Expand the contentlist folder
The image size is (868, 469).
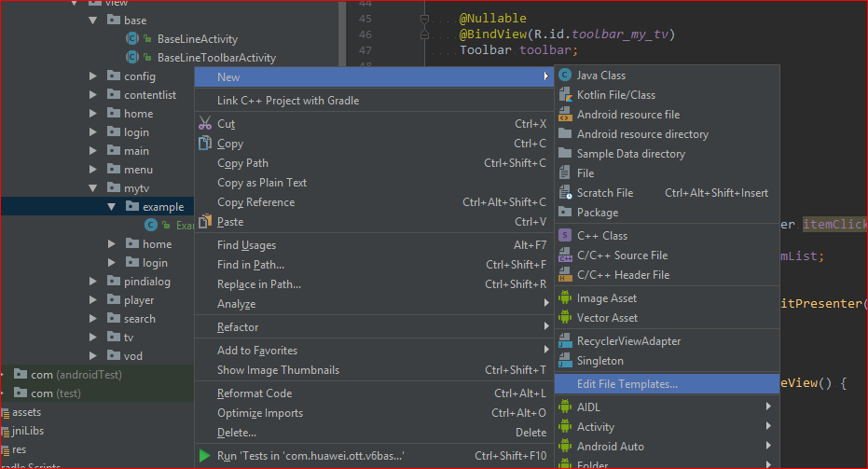(93, 95)
